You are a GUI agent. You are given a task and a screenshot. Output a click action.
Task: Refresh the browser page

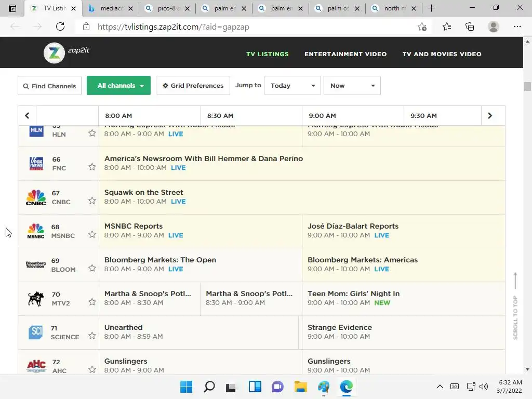click(x=60, y=27)
